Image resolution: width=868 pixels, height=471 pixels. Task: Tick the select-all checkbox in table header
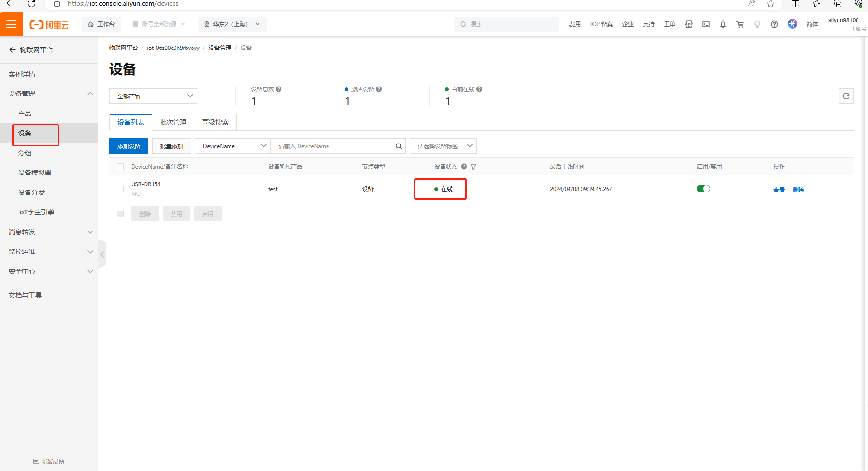click(x=120, y=167)
